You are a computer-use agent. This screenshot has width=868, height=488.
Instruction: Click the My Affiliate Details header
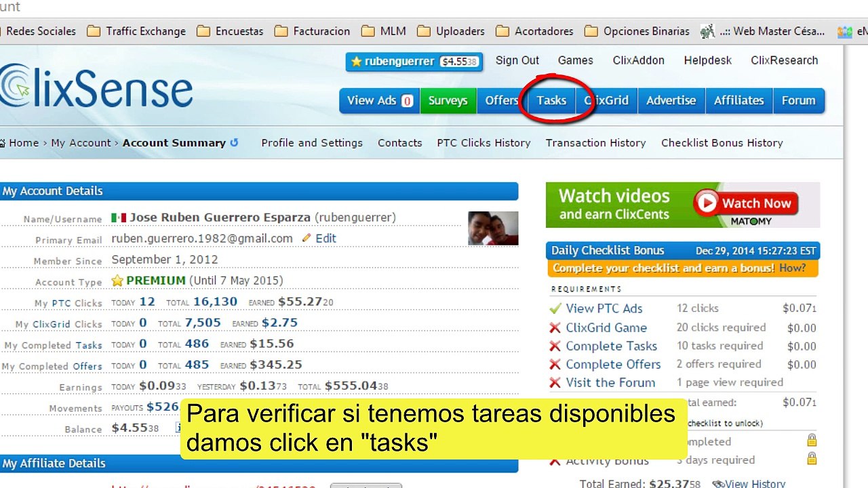pos(259,464)
